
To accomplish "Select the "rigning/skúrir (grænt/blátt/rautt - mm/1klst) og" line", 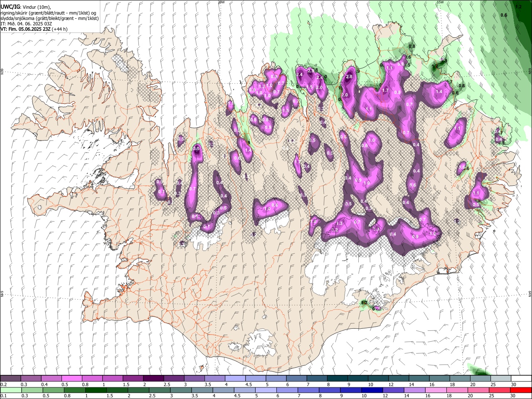I will pyautogui.click(x=49, y=13).
